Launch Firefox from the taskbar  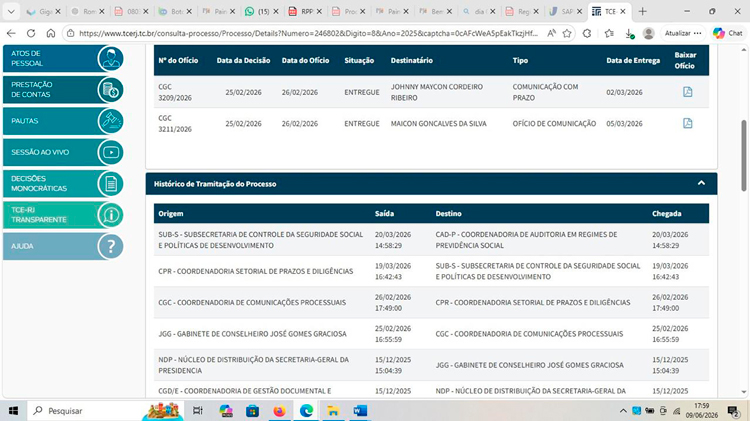point(279,410)
